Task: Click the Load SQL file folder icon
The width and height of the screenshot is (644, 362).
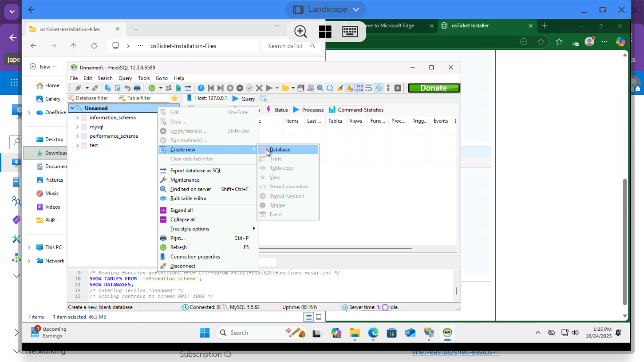Action: 285,88
